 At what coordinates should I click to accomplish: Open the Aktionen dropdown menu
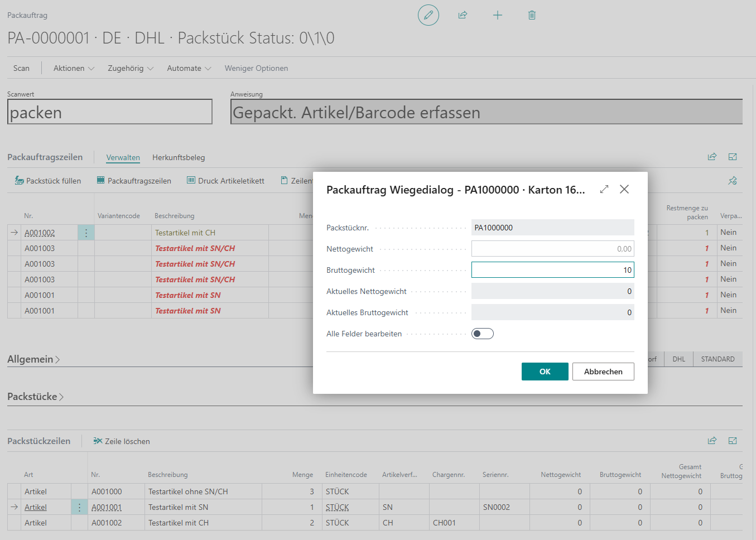74,68
